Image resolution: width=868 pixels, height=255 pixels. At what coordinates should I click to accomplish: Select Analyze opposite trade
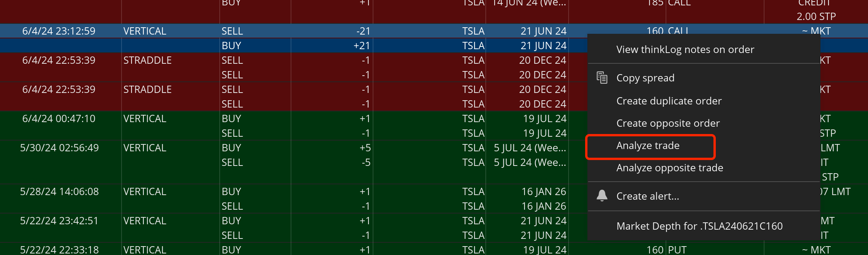[x=670, y=168]
